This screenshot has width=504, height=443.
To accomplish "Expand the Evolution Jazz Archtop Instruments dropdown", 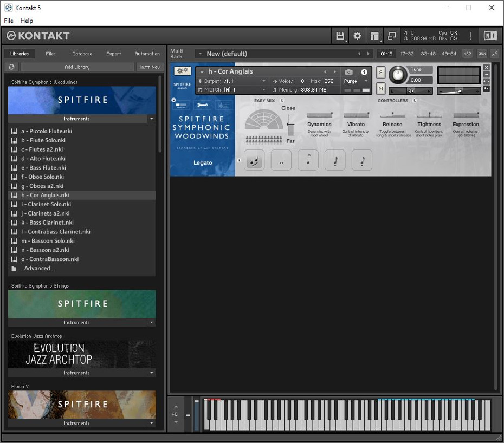I will (x=152, y=373).
